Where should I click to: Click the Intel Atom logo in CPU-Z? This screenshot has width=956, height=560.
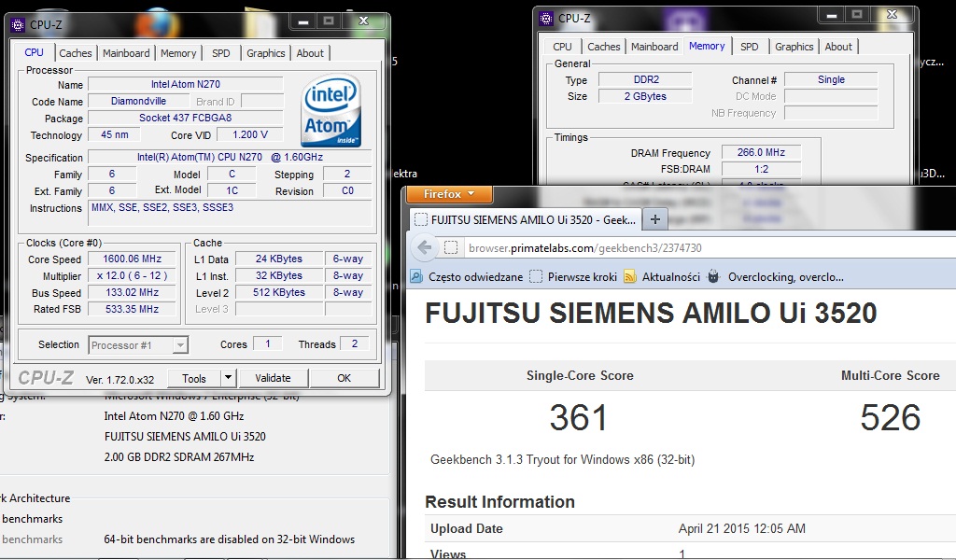click(x=331, y=110)
